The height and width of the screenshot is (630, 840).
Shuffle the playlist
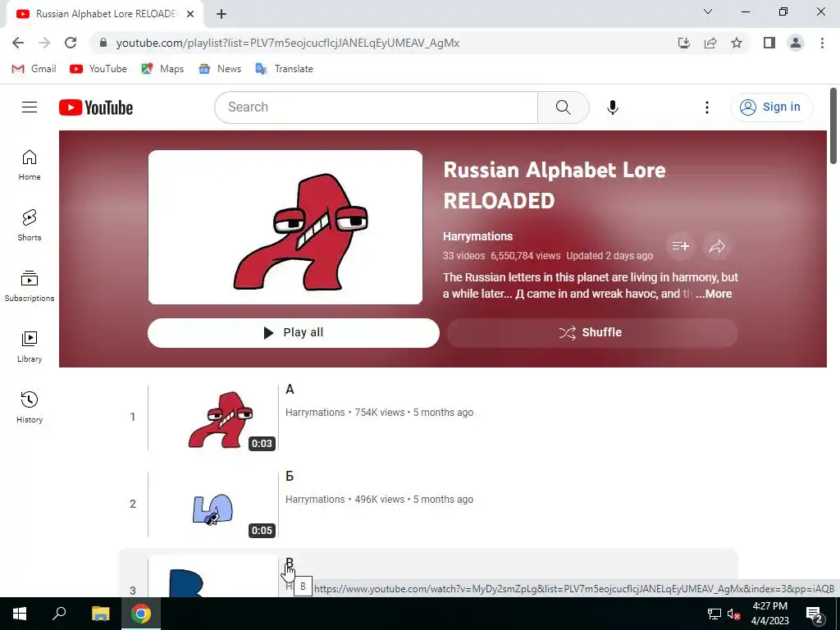592,333
